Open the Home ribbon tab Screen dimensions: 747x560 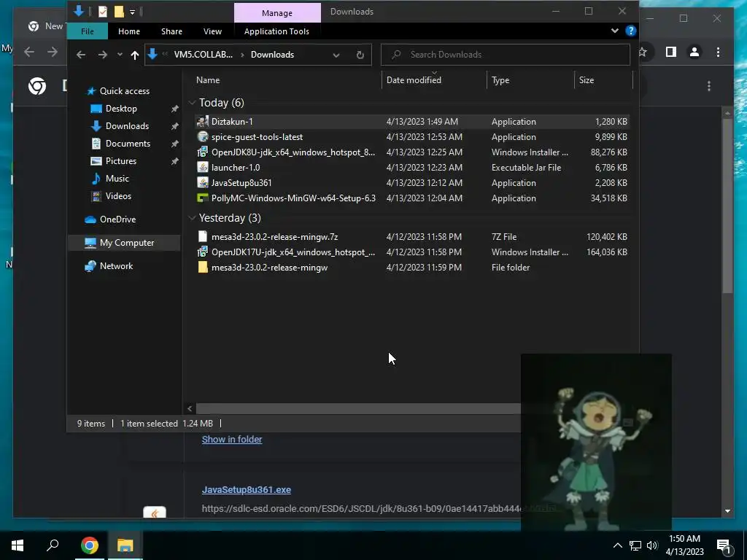click(x=128, y=31)
